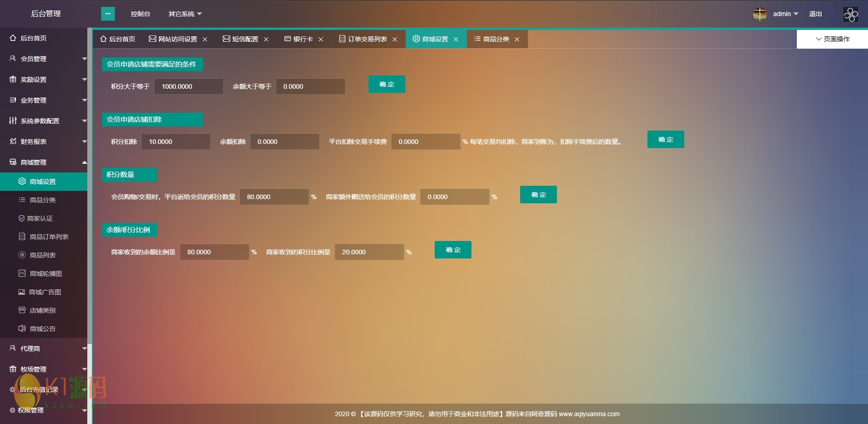Click the 会员管理 user icon
The image size is (868, 424).
13,59
